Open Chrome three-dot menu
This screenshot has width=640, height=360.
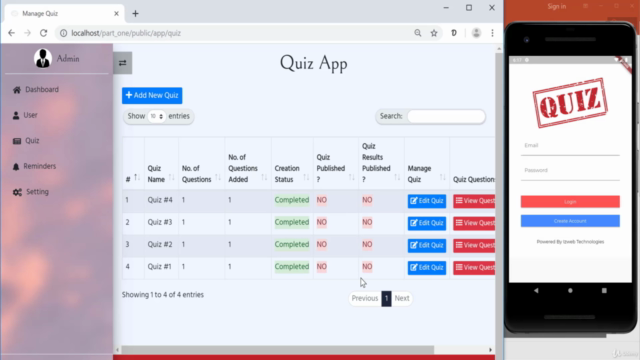pos(492,33)
